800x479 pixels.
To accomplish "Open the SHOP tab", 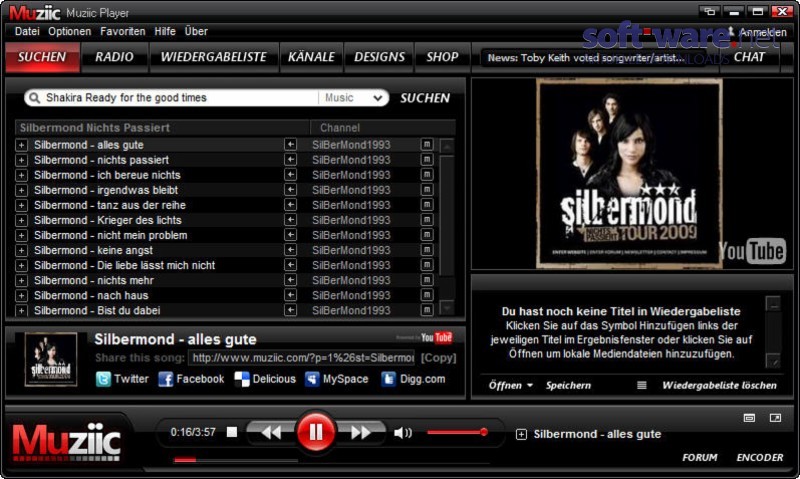I will coord(442,57).
